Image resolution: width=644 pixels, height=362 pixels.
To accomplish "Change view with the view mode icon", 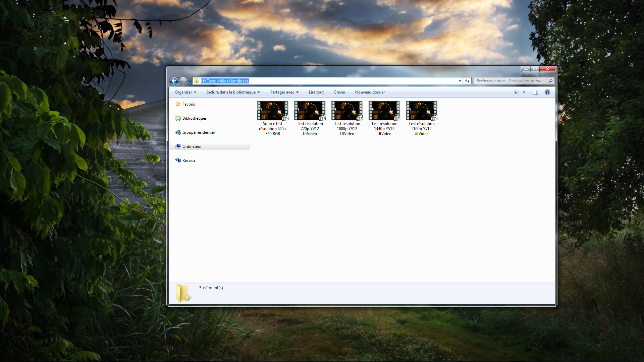I will tap(517, 92).
